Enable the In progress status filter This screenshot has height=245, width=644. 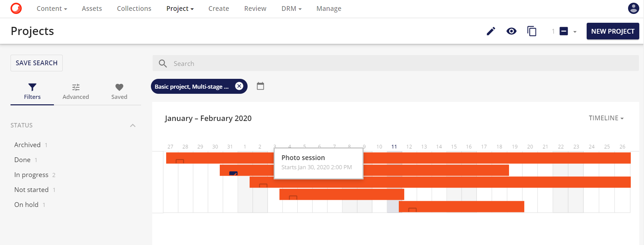click(31, 174)
